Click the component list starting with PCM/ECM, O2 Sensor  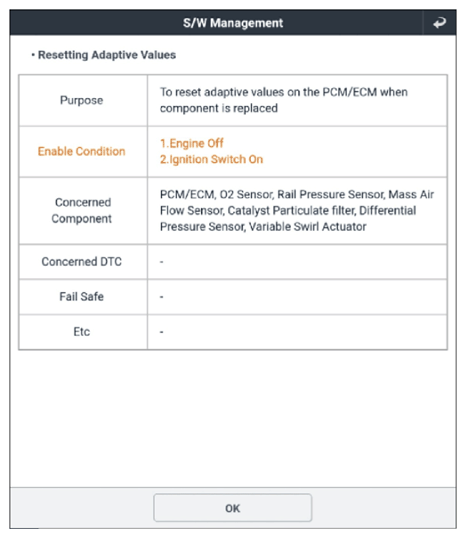pyautogui.click(x=297, y=210)
